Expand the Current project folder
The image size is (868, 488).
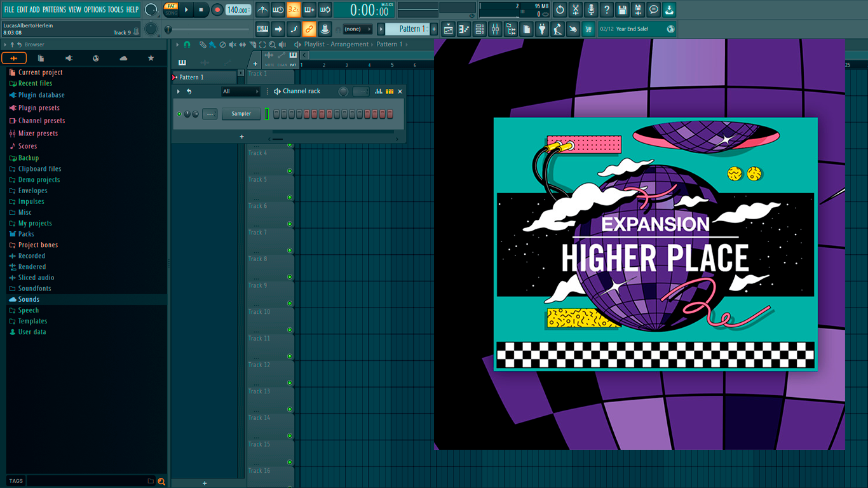tap(40, 72)
